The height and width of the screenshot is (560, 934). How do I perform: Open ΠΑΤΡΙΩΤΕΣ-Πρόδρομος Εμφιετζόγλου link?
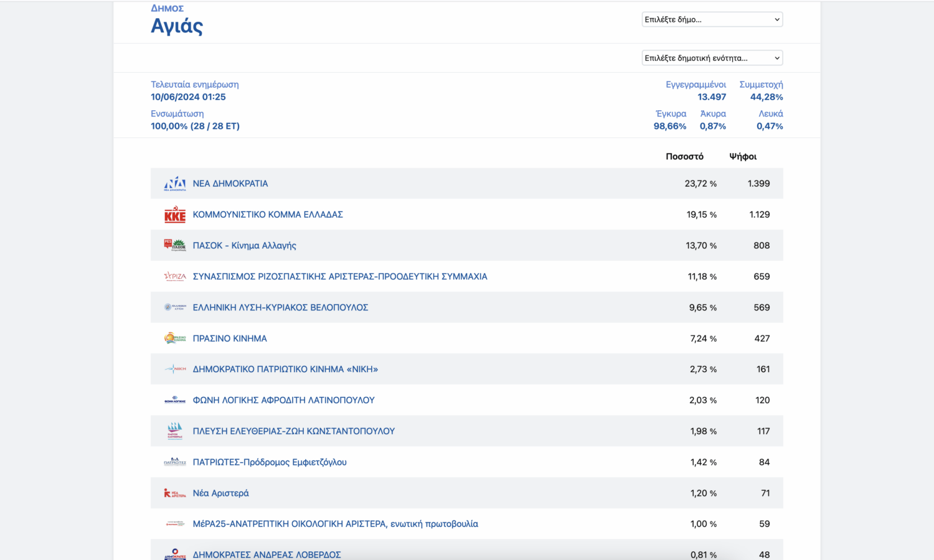coord(270,462)
